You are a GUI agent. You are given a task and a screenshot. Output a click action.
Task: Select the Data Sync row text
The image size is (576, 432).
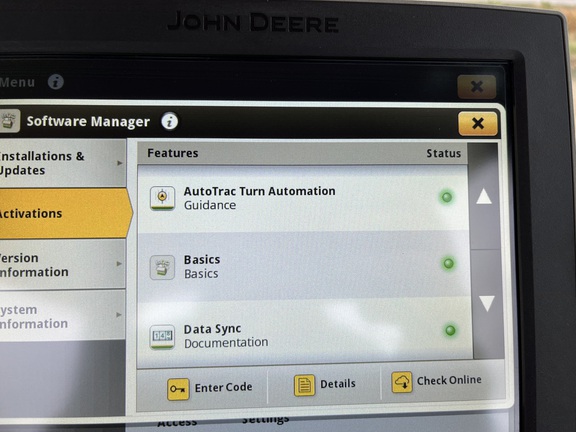point(212,329)
